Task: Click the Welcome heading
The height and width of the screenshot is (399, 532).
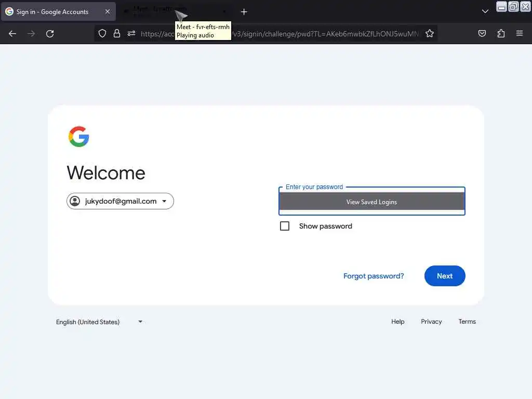Action: (x=106, y=172)
